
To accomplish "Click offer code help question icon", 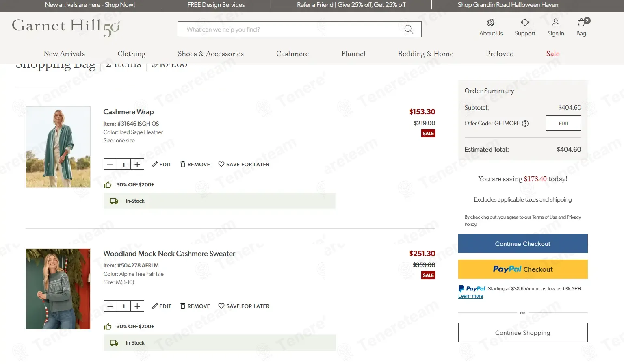I will point(525,123).
